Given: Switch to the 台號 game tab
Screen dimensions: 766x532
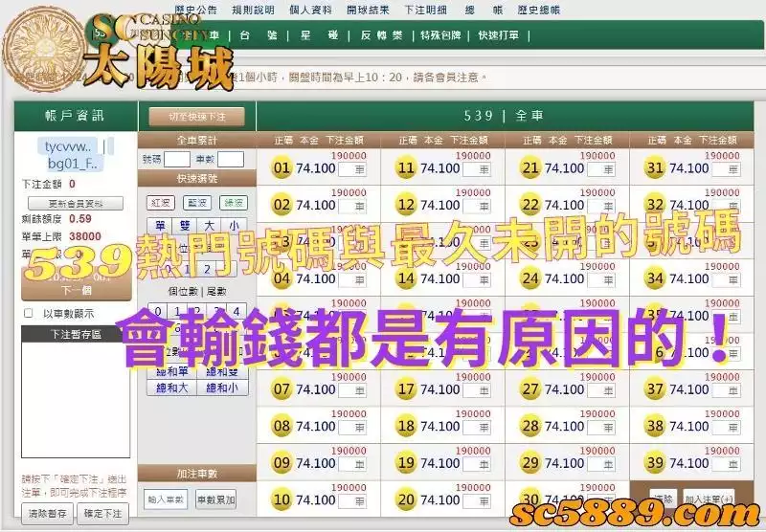Looking at the screenshot, I should pos(259,35).
